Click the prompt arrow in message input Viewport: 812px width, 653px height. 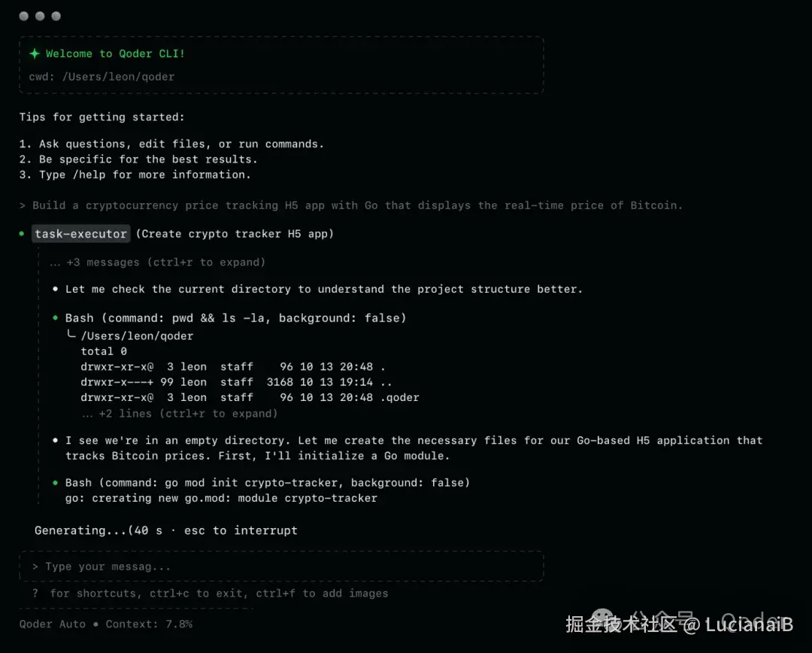point(35,566)
